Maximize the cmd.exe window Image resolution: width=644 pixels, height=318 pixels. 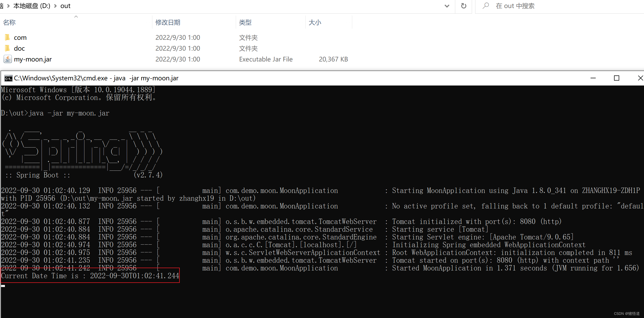click(x=617, y=78)
